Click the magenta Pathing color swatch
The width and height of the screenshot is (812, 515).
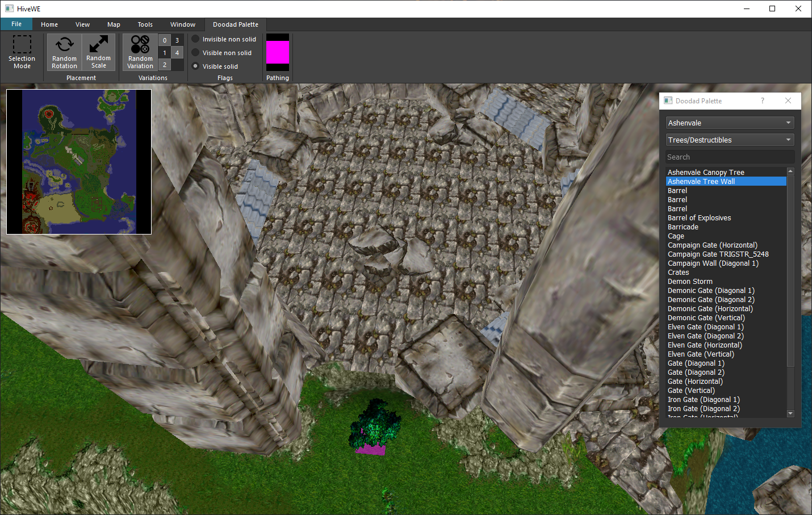[278, 52]
